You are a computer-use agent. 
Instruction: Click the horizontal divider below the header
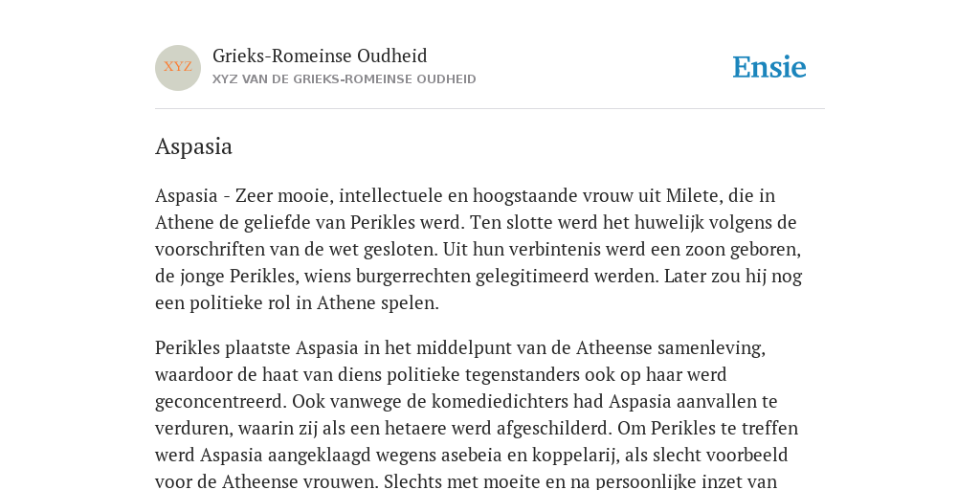click(x=490, y=109)
